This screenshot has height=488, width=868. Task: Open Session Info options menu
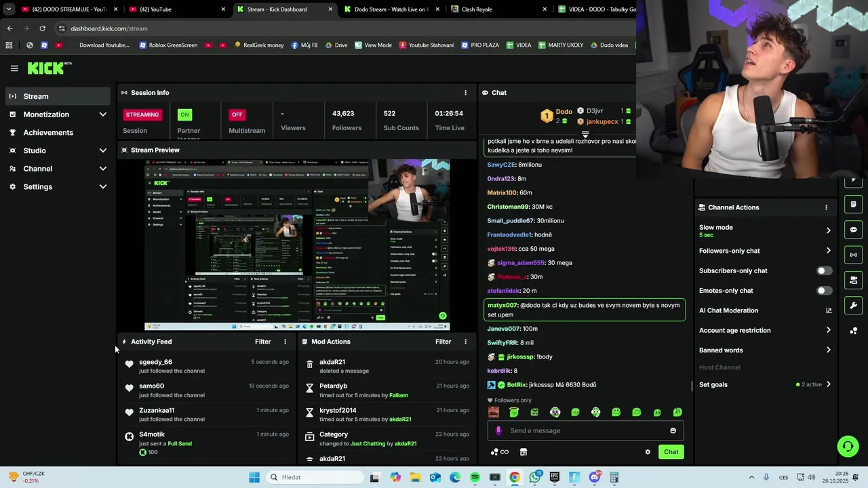[465, 93]
